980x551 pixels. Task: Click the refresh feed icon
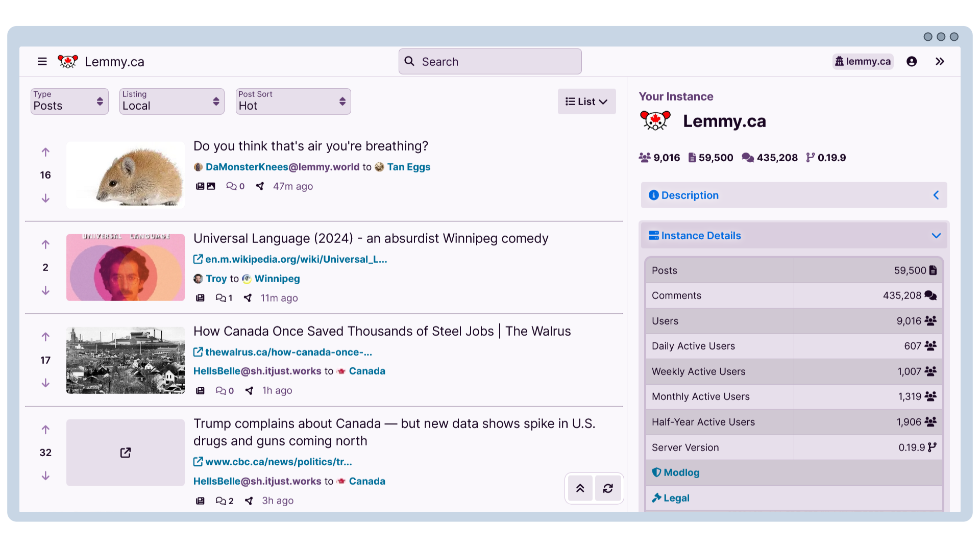(x=608, y=488)
